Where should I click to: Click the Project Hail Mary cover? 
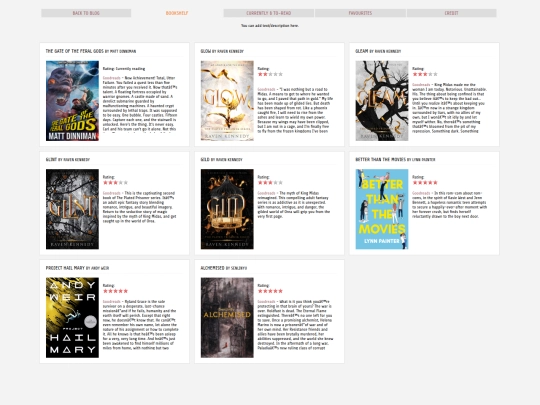click(72, 318)
